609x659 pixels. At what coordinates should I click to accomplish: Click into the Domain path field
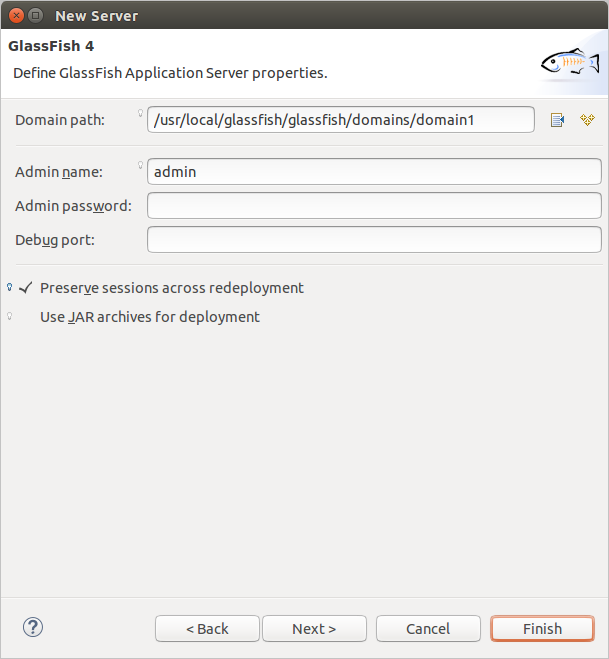click(x=341, y=120)
